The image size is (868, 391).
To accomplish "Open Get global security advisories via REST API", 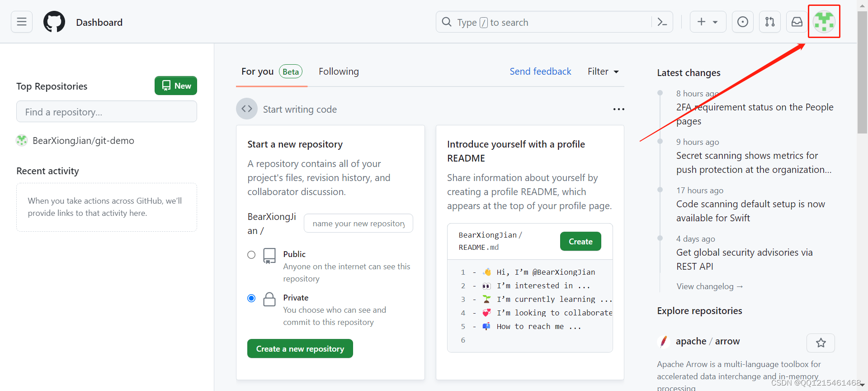I will [744, 259].
